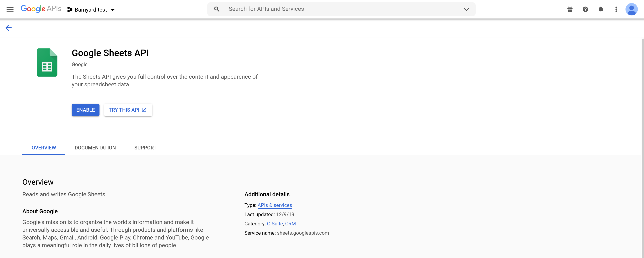The width and height of the screenshot is (644, 258).
Task: Click the 'Reads and writes Google Sheets.' text
Action: (65, 194)
